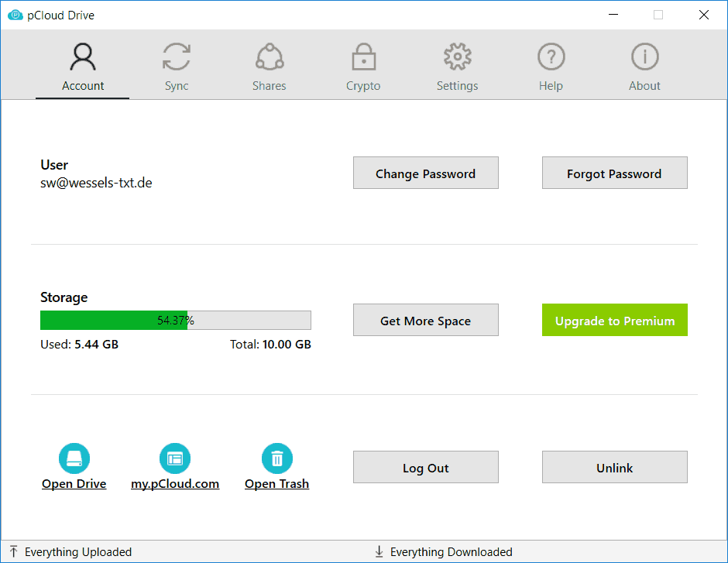
Task: Click the Storage heading
Action: pos(64,297)
